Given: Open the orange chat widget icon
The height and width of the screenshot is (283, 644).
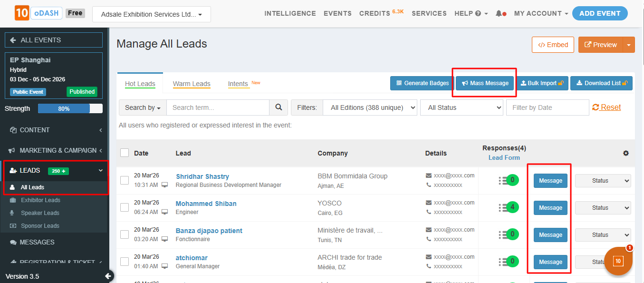Looking at the screenshot, I should coord(618,261).
